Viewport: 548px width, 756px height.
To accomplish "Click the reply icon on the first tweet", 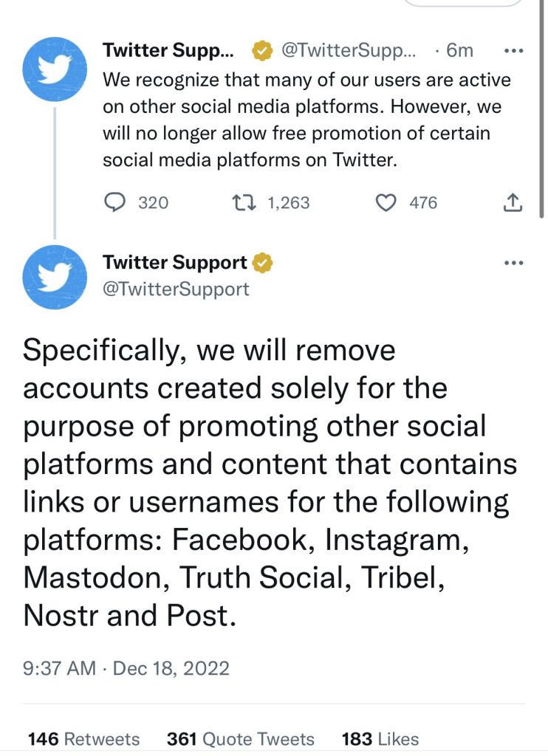I will 114,202.
